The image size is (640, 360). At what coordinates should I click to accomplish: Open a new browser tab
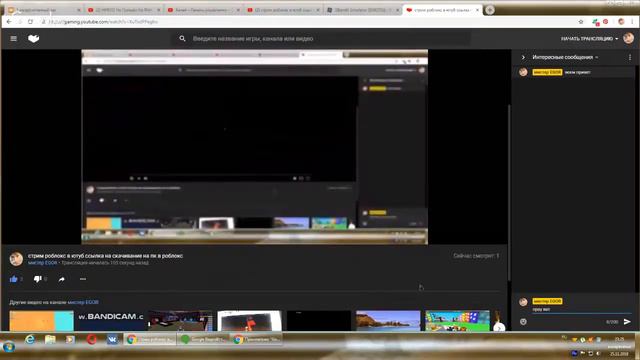[x=490, y=10]
